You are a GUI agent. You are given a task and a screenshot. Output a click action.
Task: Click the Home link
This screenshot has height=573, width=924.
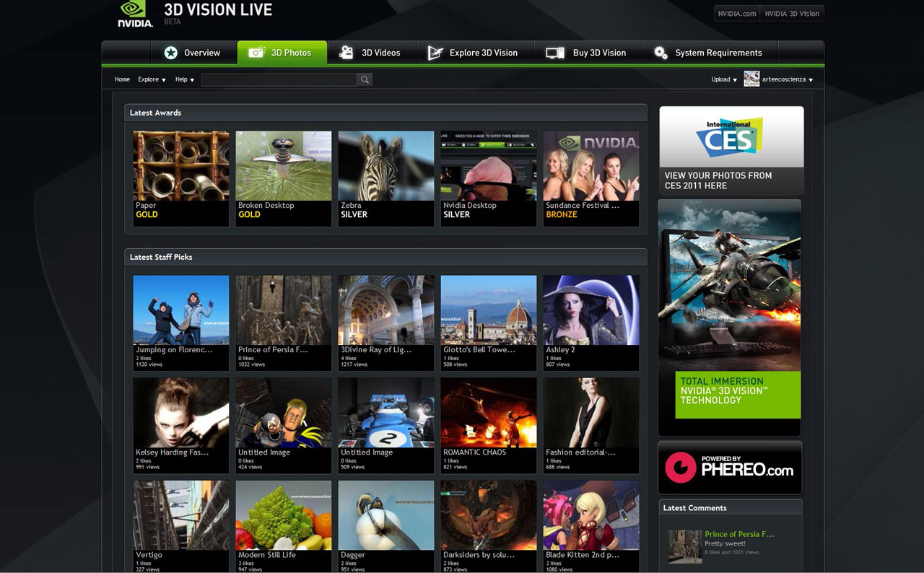[122, 79]
